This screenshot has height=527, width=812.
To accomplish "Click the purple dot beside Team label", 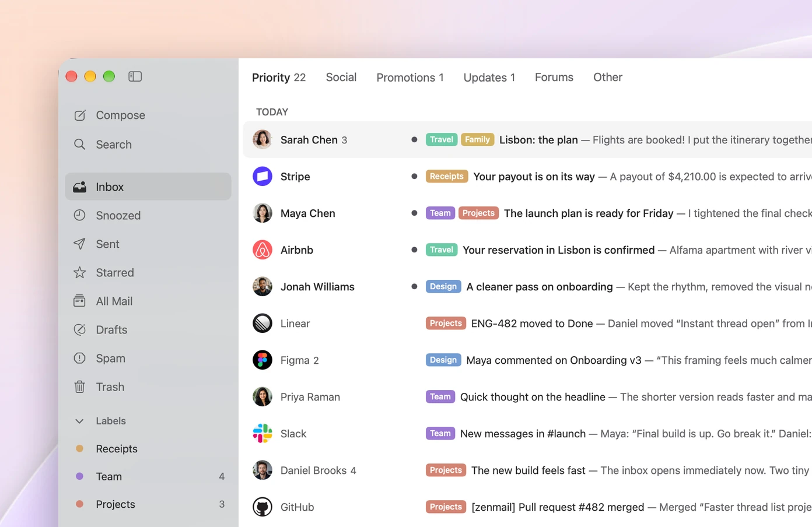I will click(80, 476).
